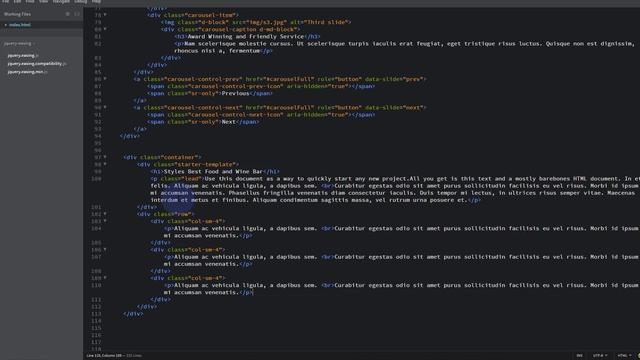Collapse the starter-template fold at line 98

point(105,164)
